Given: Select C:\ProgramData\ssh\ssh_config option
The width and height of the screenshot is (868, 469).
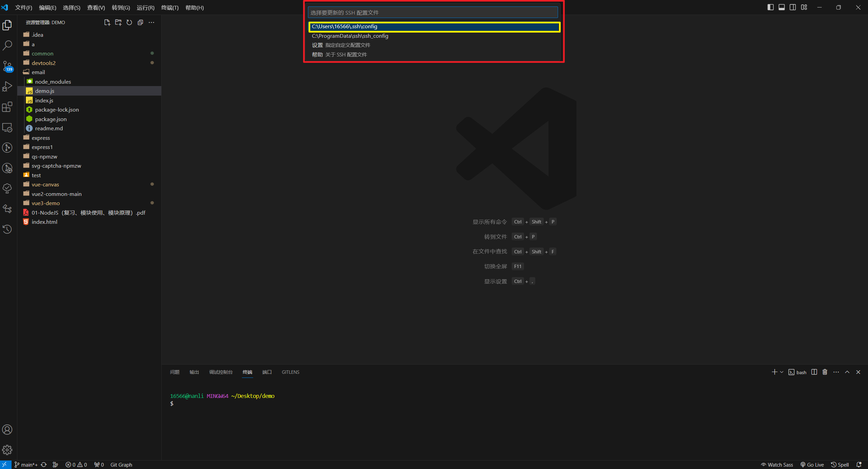Looking at the screenshot, I should pos(350,36).
